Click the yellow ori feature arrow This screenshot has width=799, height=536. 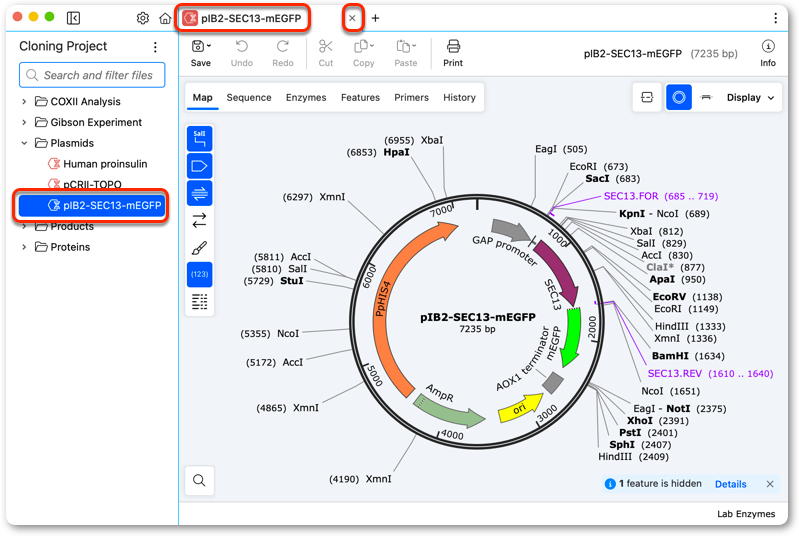520,408
